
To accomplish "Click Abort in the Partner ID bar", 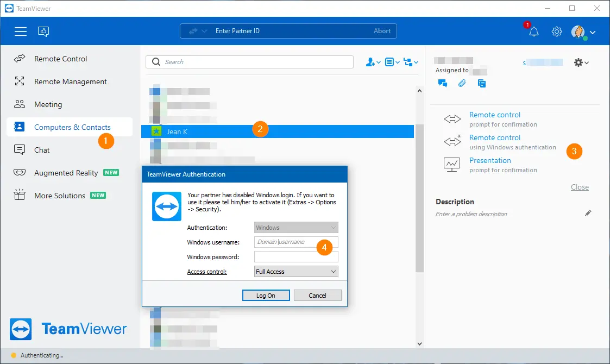I will point(382,31).
